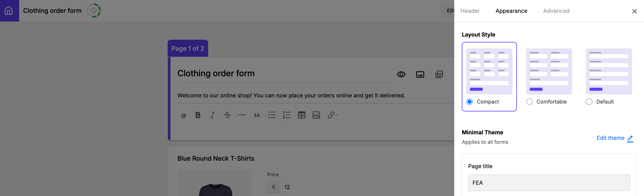Viewport: 644px width, 196px height.
Task: Toggle header visibility eye icon
Action: point(401,74)
